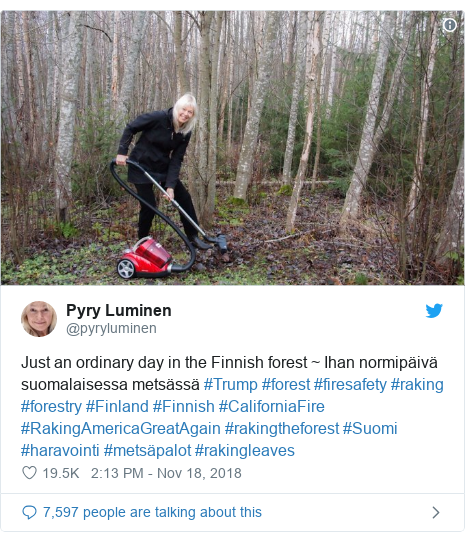Viewport: 465px width, 541px height.
Task: Click the speech bubble reply icon
Action: click(x=29, y=512)
